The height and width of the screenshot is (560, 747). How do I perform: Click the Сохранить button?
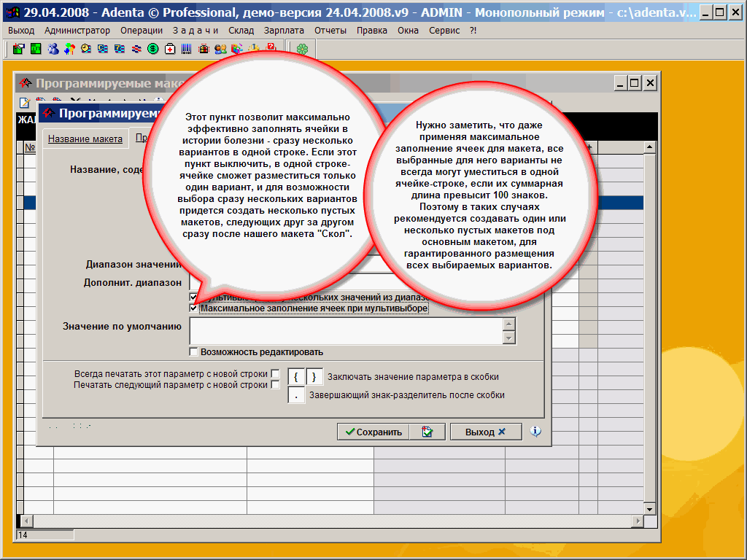point(373,432)
